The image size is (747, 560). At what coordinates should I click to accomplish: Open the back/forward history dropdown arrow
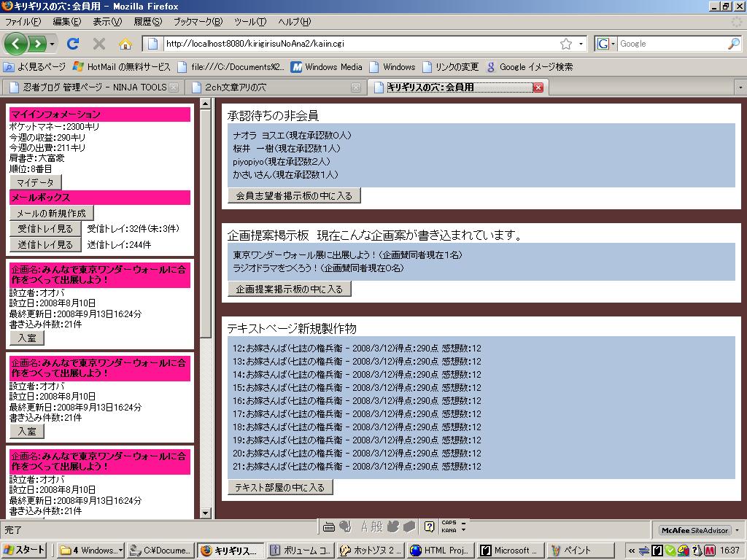click(52, 44)
